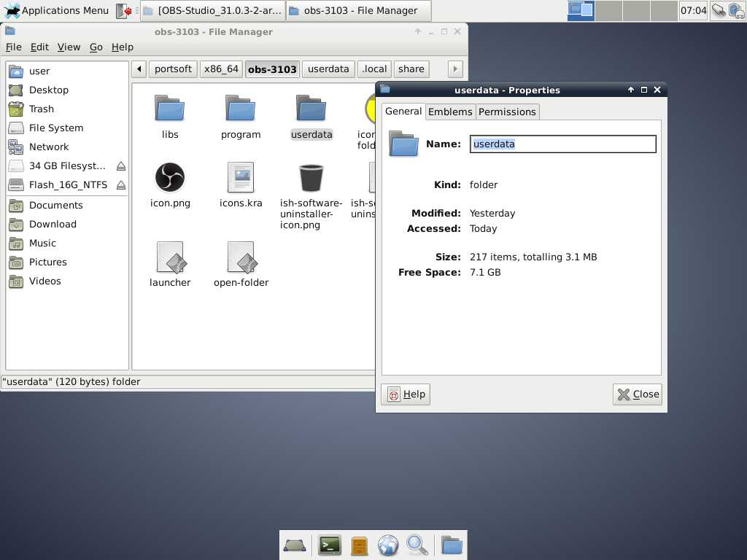Launch web browser from dock

(388, 545)
